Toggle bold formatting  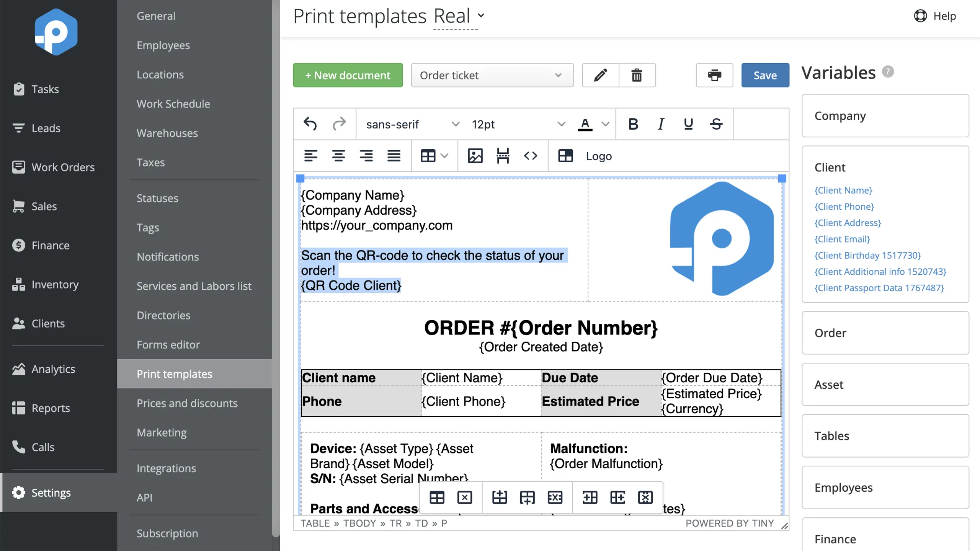633,124
